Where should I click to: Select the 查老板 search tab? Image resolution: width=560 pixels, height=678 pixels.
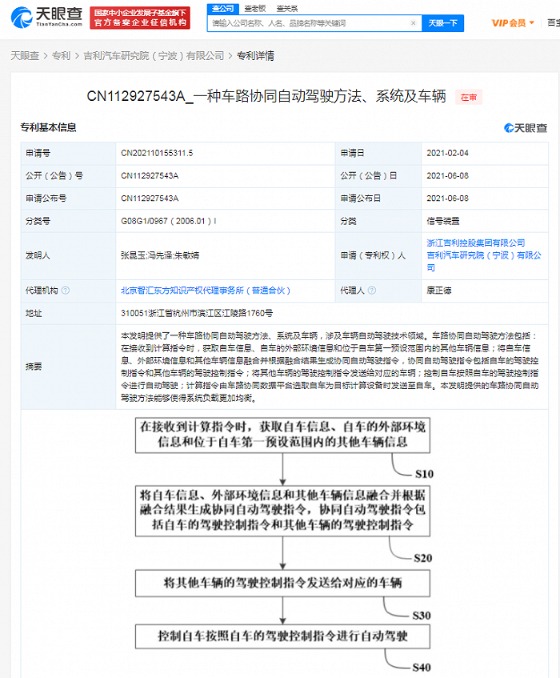coord(255,8)
